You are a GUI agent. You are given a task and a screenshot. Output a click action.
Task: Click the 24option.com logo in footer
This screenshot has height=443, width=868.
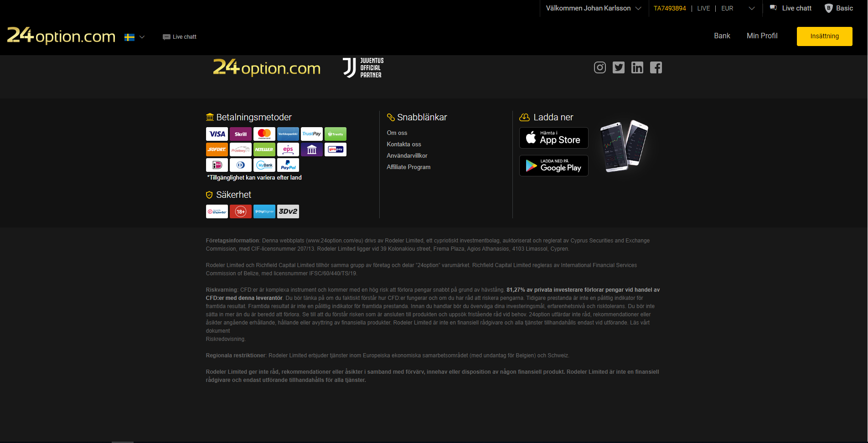pyautogui.click(x=267, y=67)
